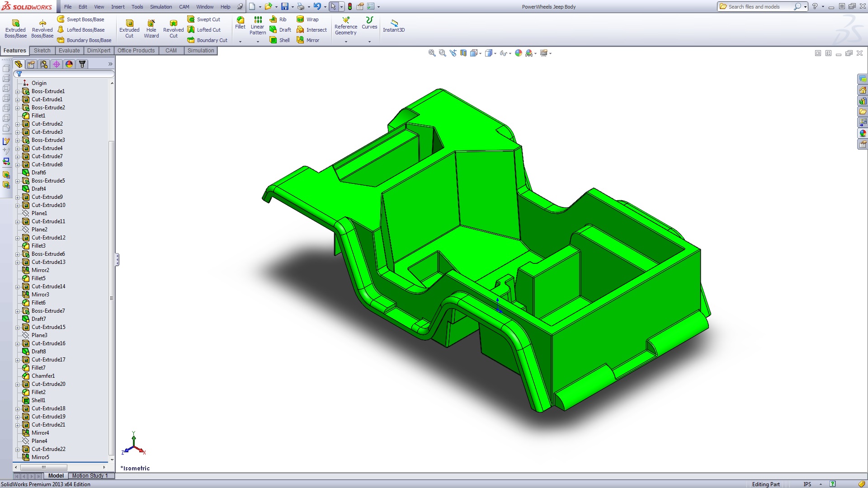Open the Reference Geometry tool

click(346, 25)
